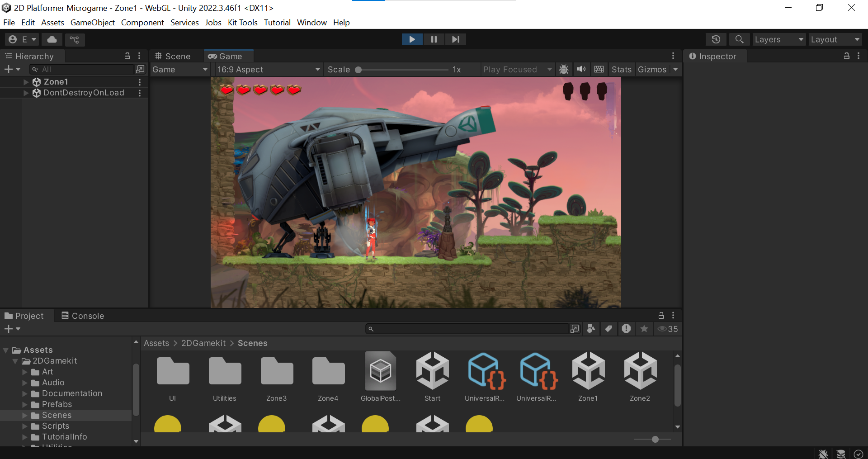Open the 16:9 Aspect dropdown
This screenshot has width=868, height=459.
269,69
